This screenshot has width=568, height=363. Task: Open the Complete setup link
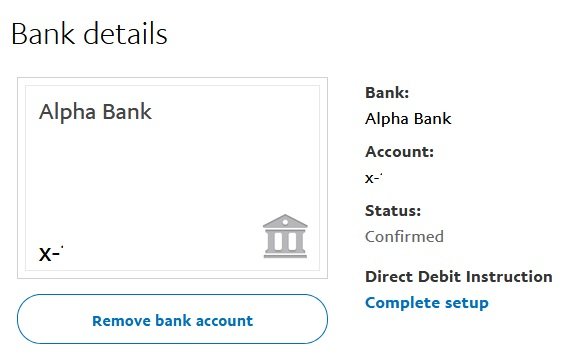(x=427, y=303)
